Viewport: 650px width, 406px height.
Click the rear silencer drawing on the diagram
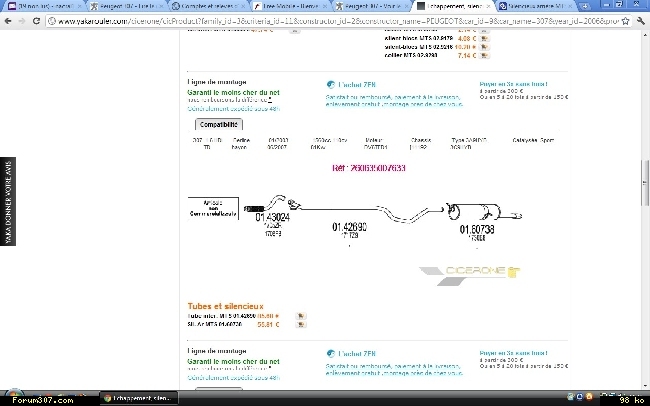(x=484, y=213)
